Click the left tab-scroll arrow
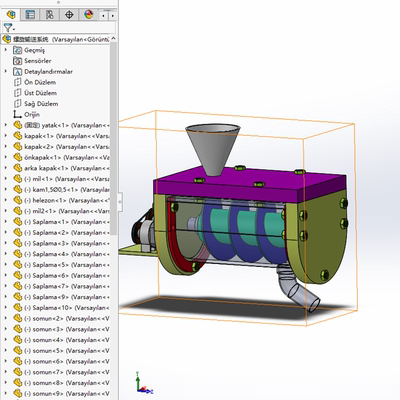This screenshot has width=400, height=400. [x=104, y=15]
